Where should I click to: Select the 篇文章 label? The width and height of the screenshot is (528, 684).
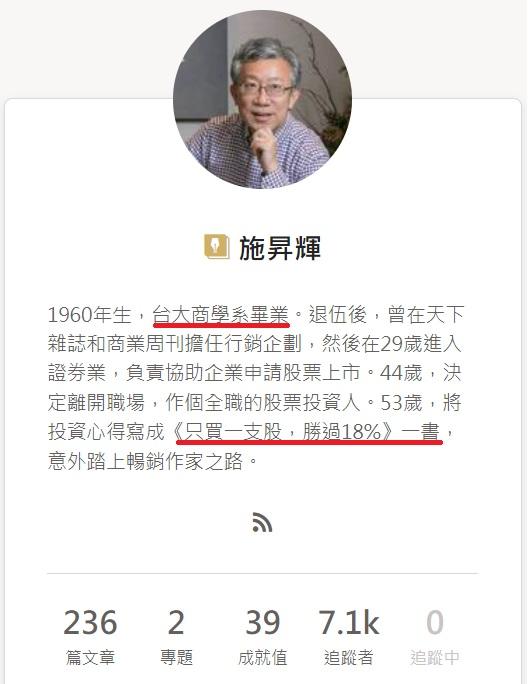click(90, 657)
